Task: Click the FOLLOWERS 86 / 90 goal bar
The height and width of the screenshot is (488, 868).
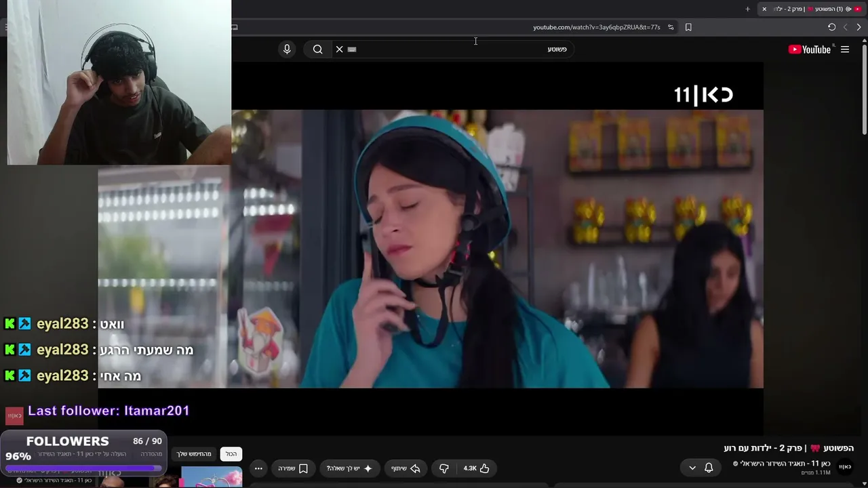Action: click(83, 453)
